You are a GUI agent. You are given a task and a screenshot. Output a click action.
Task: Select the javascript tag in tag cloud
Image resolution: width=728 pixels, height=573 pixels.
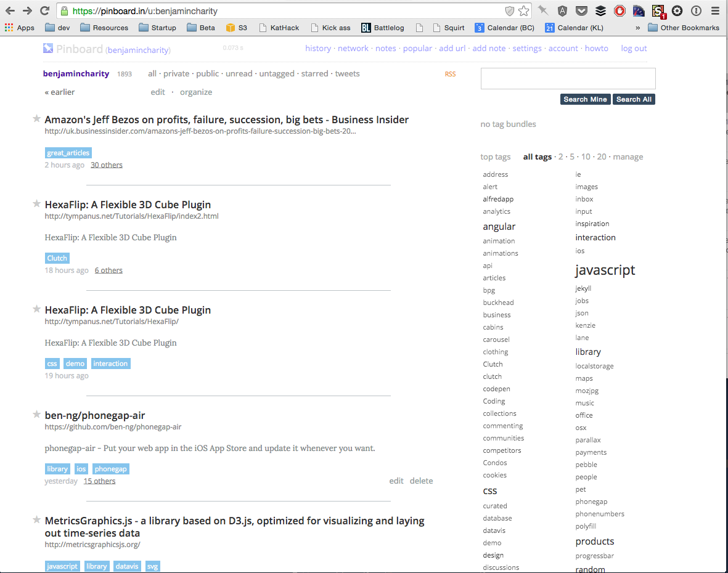[x=605, y=270]
